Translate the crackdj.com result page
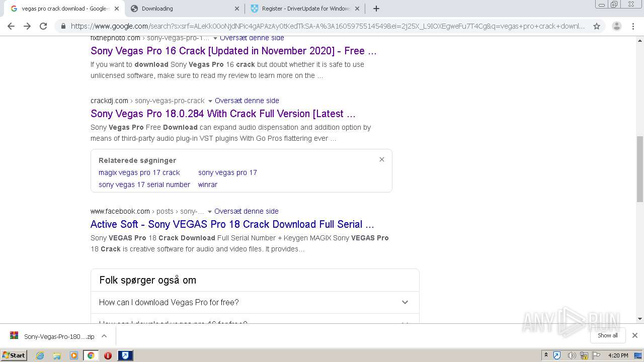Image resolution: width=644 pixels, height=362 pixels. [247, 101]
